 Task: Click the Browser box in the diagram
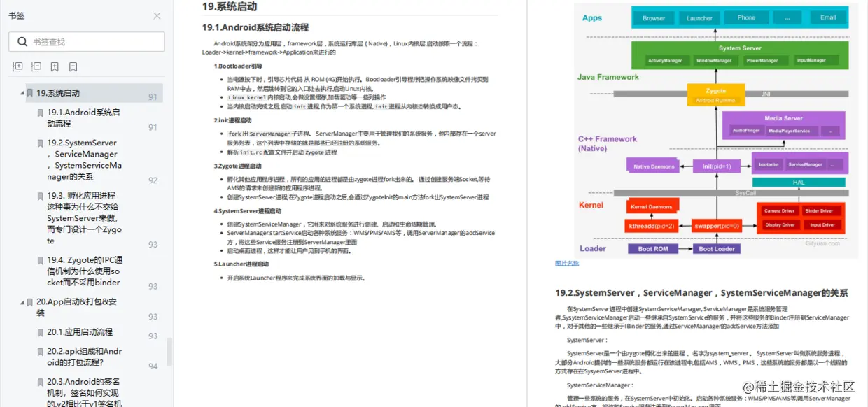(x=654, y=18)
